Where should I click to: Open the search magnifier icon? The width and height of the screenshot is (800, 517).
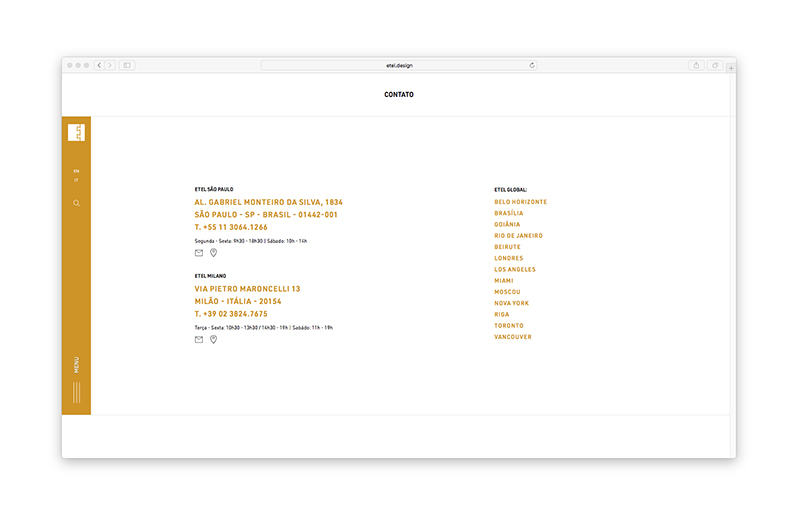click(x=77, y=203)
